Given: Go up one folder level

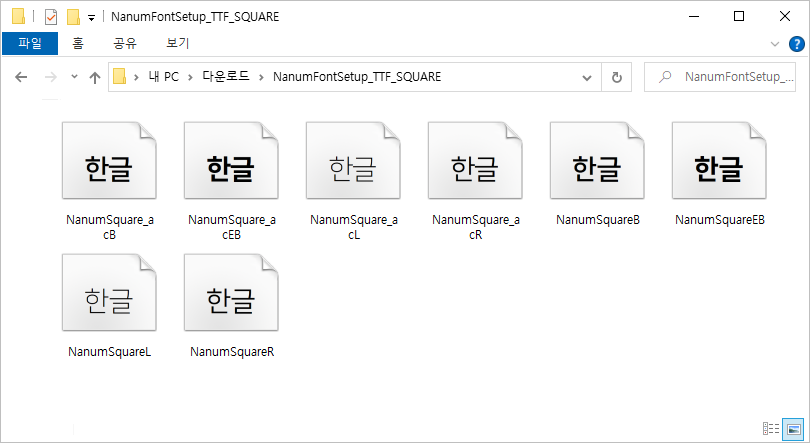Looking at the screenshot, I should (x=95, y=77).
